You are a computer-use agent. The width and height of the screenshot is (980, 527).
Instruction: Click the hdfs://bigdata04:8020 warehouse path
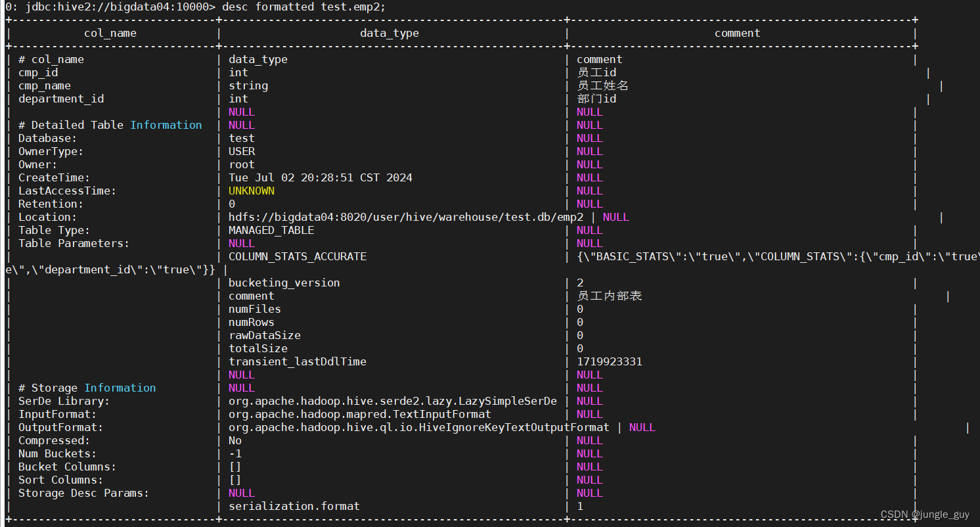pyautogui.click(x=406, y=217)
